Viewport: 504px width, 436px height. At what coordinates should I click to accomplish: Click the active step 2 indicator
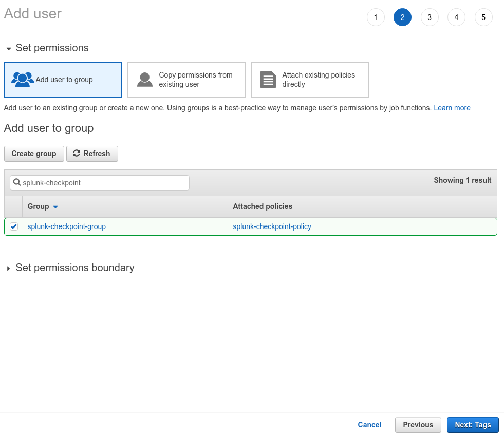402,17
